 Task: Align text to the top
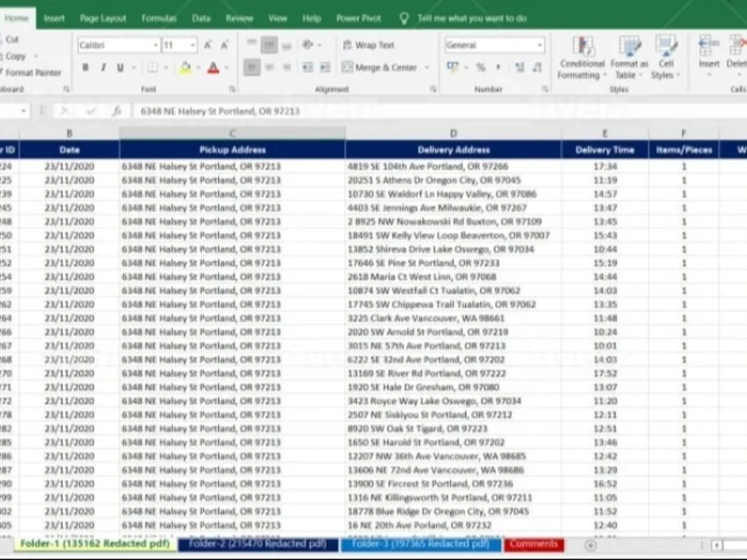[252, 45]
